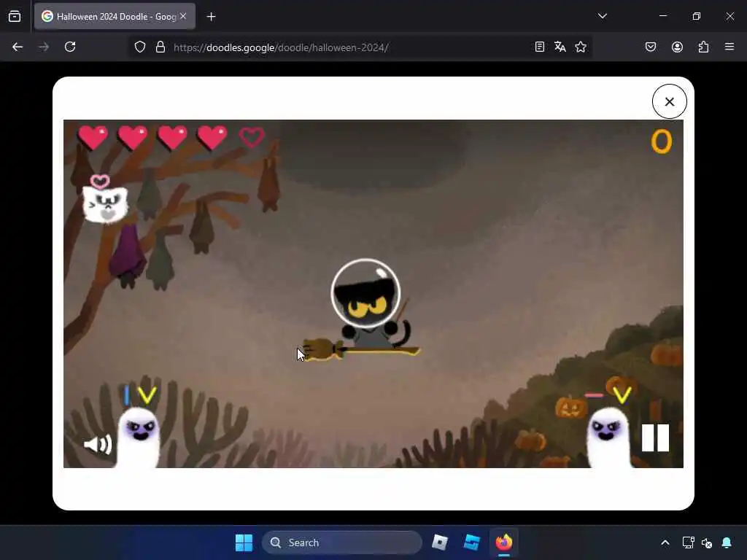
Task: Click the first full red heart
Action: pos(93,137)
